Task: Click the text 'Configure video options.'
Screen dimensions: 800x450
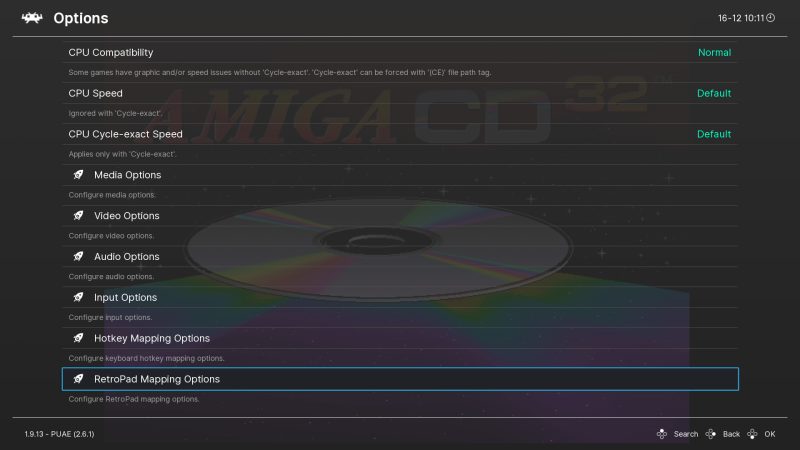Action: (111, 236)
